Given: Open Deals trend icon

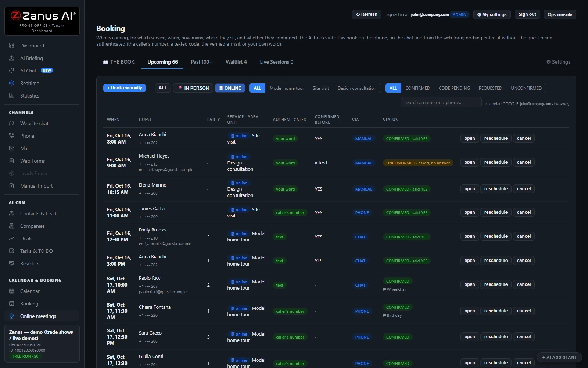Looking at the screenshot, I should (x=11, y=238).
